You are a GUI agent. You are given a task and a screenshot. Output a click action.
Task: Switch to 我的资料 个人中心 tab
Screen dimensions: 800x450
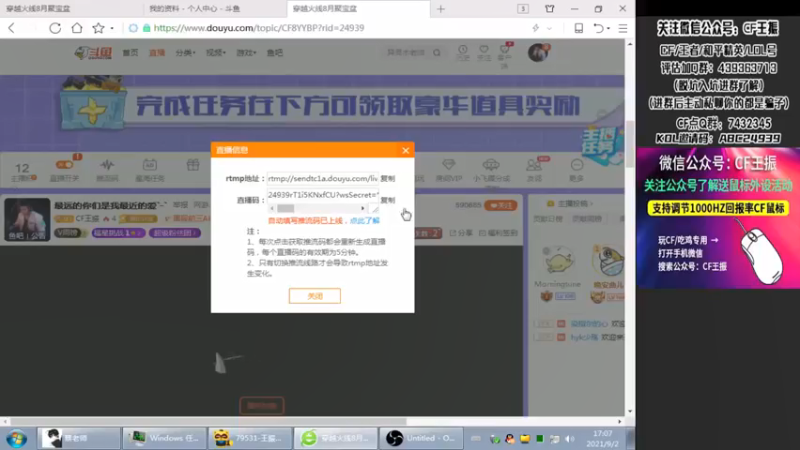(194, 9)
